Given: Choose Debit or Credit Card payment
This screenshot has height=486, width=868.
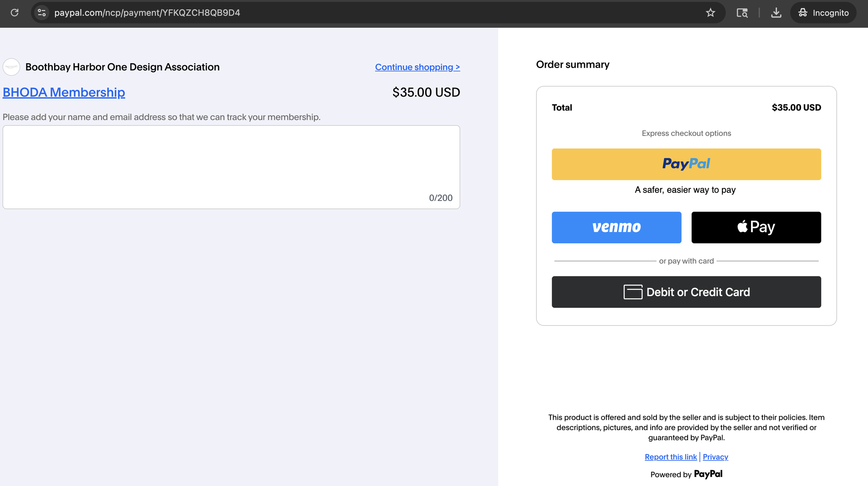Looking at the screenshot, I should pyautogui.click(x=686, y=292).
